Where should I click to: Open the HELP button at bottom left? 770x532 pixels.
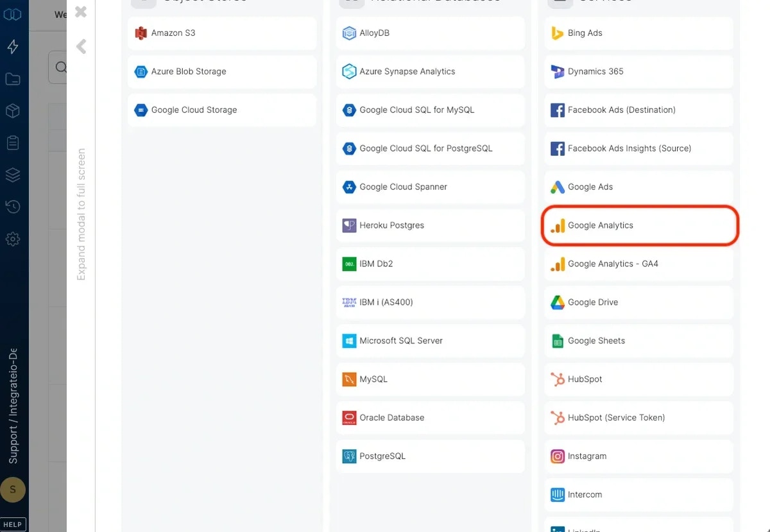pos(13,524)
